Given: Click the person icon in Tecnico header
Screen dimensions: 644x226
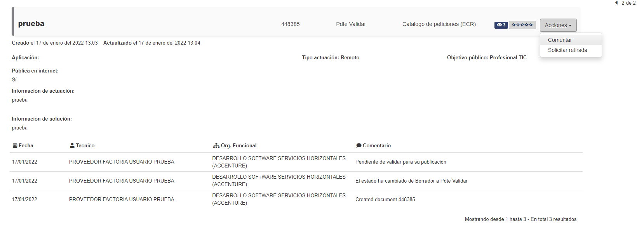Looking at the screenshot, I should (72, 145).
